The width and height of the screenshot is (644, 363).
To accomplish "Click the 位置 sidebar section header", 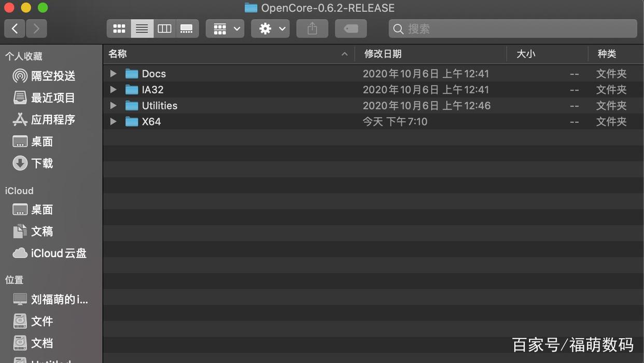I will click(x=15, y=280).
